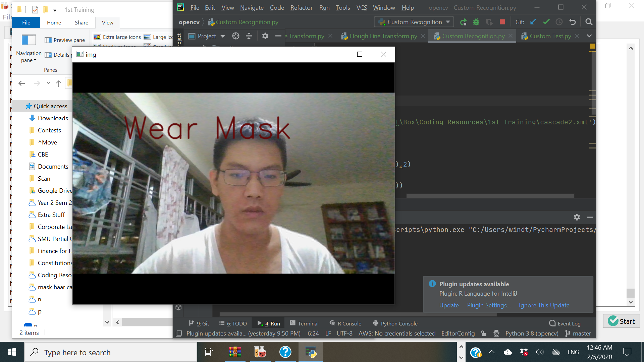Open the Custom Recognition run configuration dropdown

click(x=414, y=22)
